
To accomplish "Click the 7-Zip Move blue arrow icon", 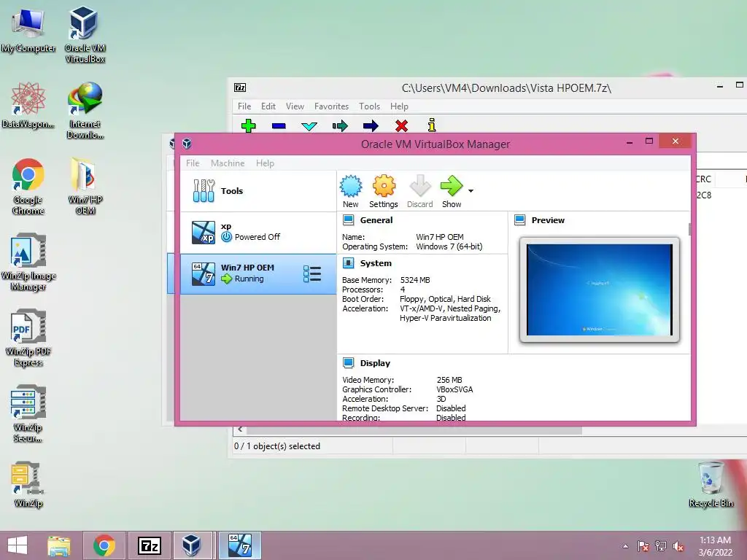I will [x=370, y=126].
